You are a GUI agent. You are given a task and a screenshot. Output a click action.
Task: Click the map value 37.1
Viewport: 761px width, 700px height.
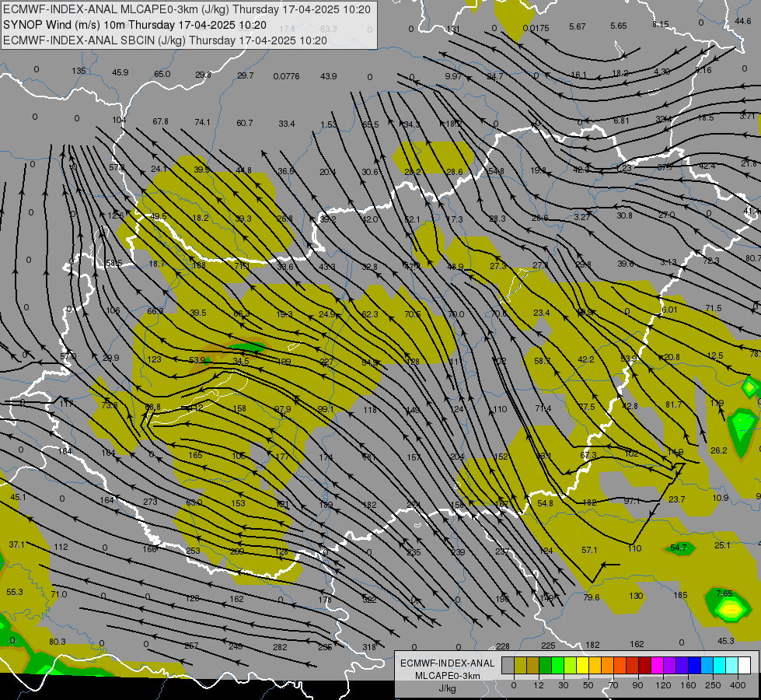[x=16, y=544]
